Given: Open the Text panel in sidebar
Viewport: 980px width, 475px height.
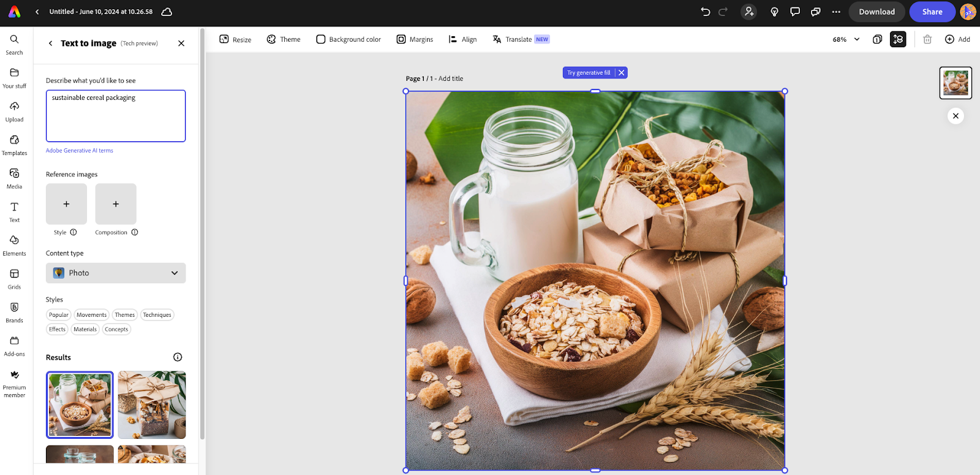Looking at the screenshot, I should 14,212.
